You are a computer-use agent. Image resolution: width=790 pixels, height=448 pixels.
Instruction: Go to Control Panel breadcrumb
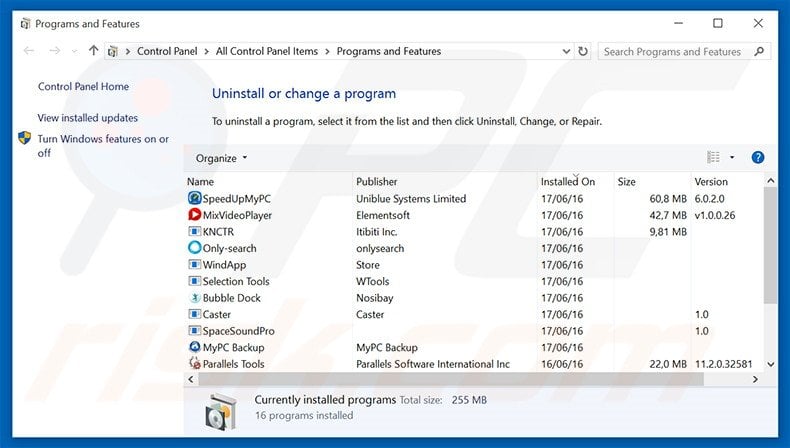point(167,51)
